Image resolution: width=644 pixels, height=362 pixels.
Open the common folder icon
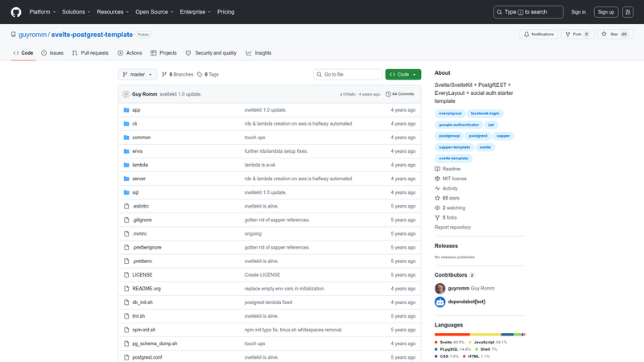coord(126,138)
